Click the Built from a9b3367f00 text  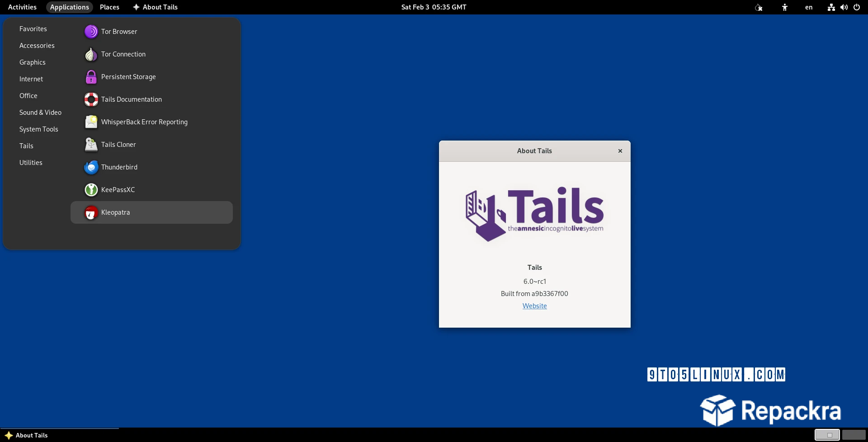[x=534, y=294]
